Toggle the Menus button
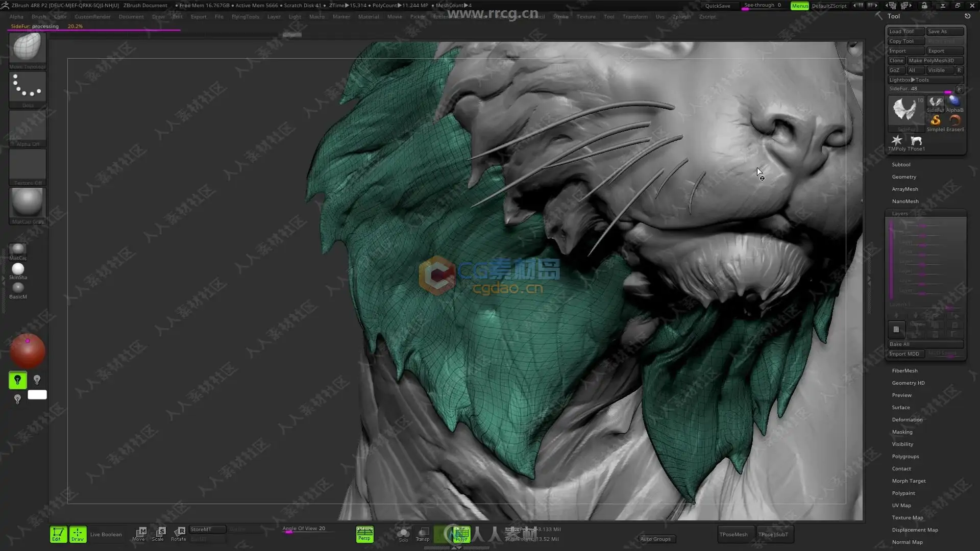This screenshot has height=551, width=980. pyautogui.click(x=800, y=6)
